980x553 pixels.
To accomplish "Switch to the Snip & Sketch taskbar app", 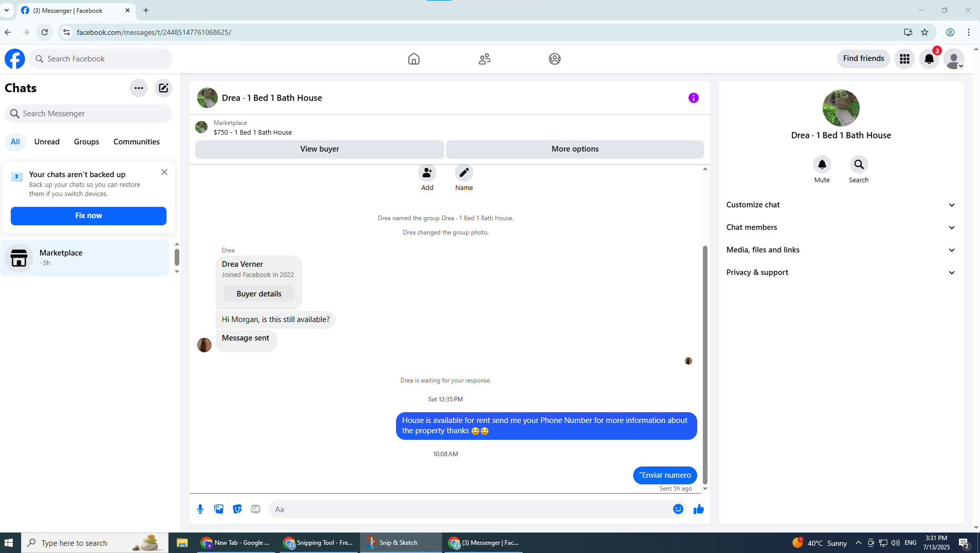I will 401,543.
